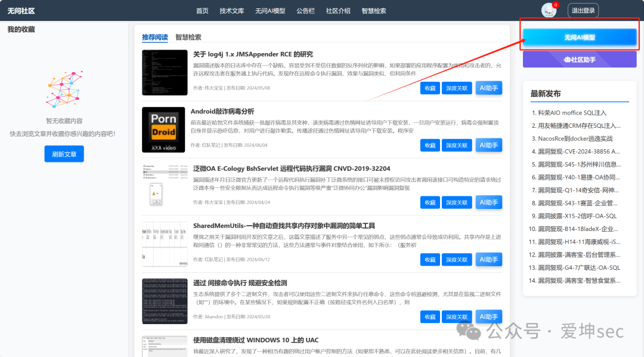Open 漏洞复现-S43-1赛蓝-企业管 list item
The image size is (644, 357).
(x=577, y=203)
